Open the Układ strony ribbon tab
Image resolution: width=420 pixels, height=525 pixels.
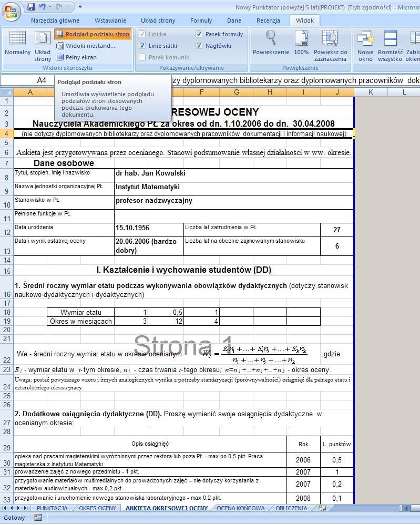pyautogui.click(x=158, y=20)
